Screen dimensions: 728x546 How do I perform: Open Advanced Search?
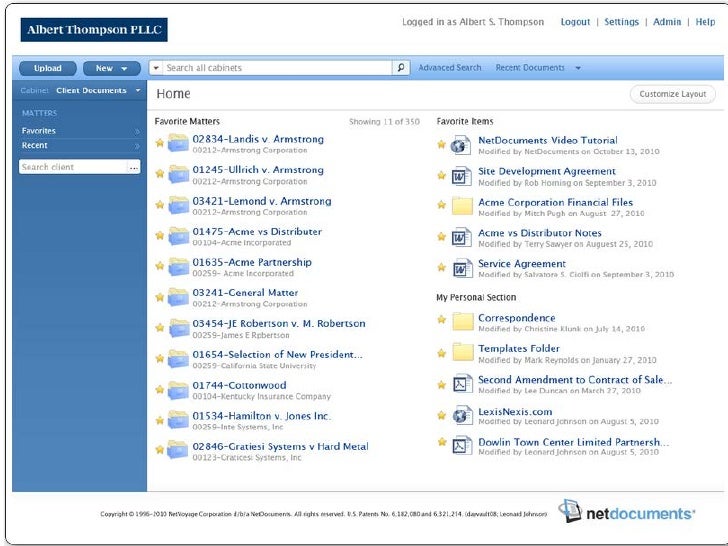coord(450,68)
